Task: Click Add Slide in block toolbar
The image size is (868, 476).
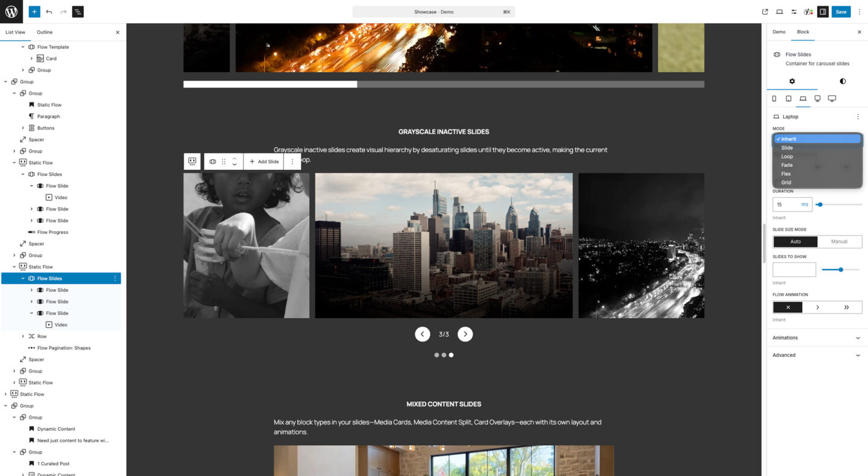Action: click(264, 161)
